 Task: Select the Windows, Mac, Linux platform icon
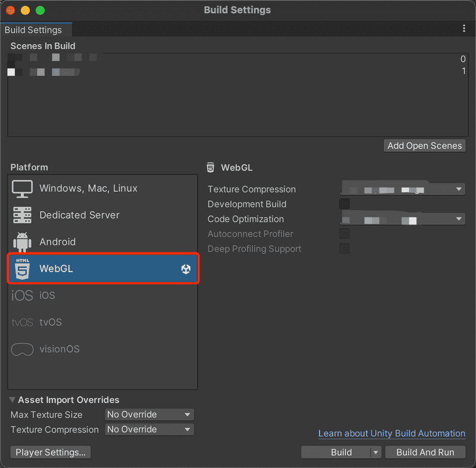22,188
